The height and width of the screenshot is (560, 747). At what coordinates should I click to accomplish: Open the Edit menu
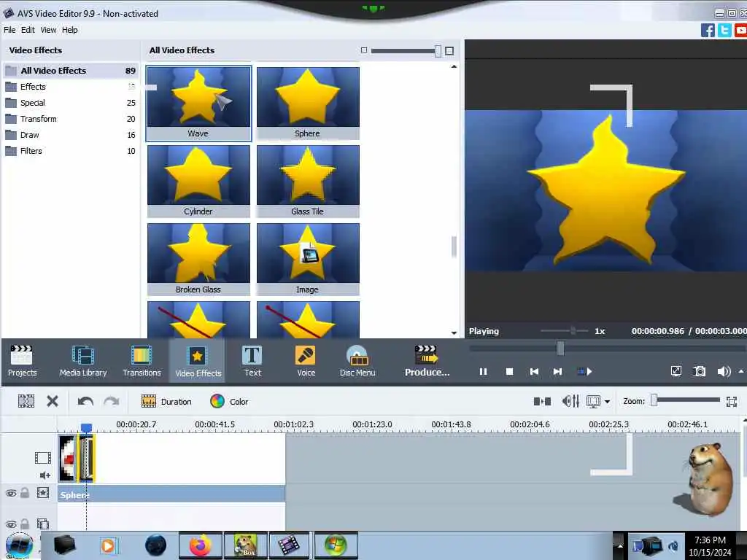(28, 29)
